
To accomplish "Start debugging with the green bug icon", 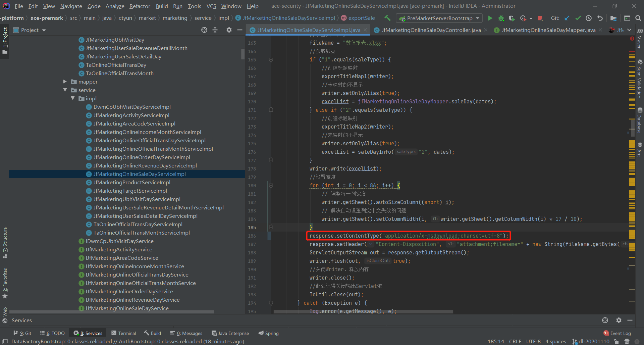I will 501,18.
